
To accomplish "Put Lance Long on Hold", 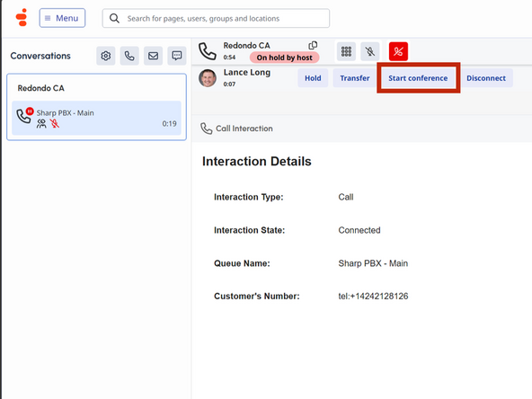I will pyautogui.click(x=313, y=78).
